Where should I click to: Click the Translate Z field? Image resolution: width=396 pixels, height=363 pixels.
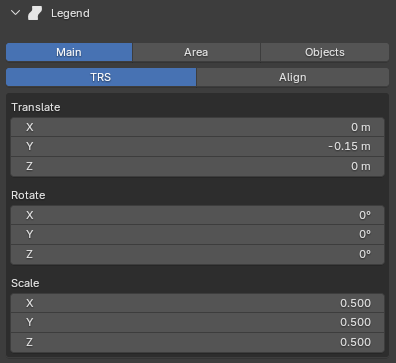pos(197,166)
